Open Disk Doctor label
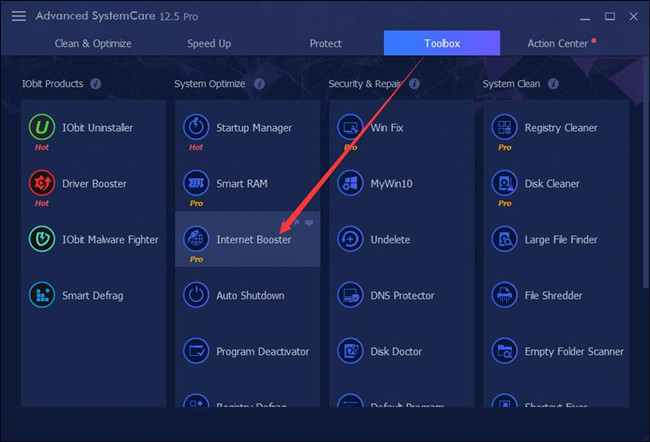This screenshot has height=442, width=650. click(396, 352)
